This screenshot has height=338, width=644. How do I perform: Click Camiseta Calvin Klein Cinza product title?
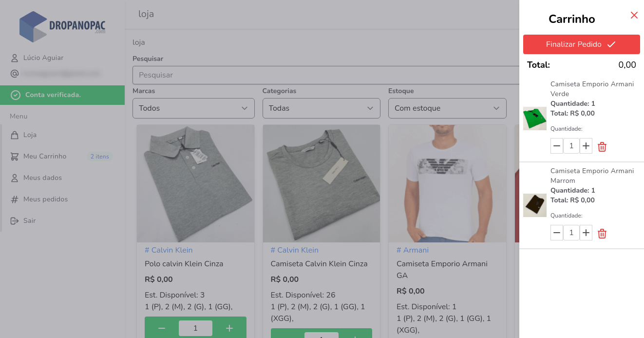pyautogui.click(x=319, y=264)
